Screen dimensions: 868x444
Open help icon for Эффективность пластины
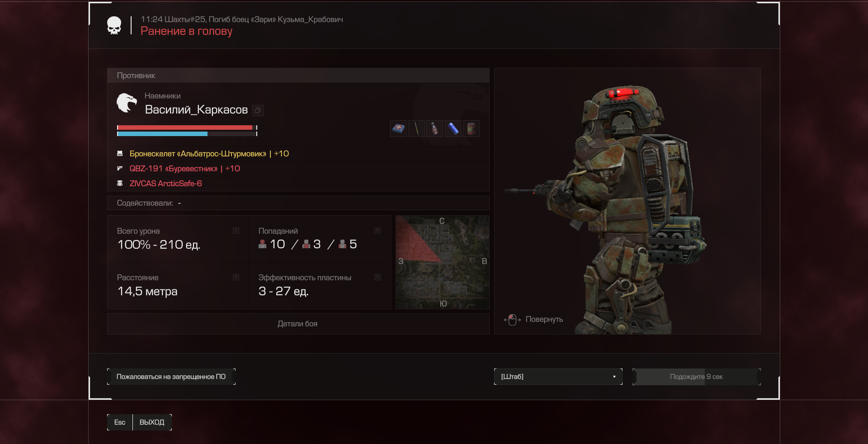(x=377, y=277)
